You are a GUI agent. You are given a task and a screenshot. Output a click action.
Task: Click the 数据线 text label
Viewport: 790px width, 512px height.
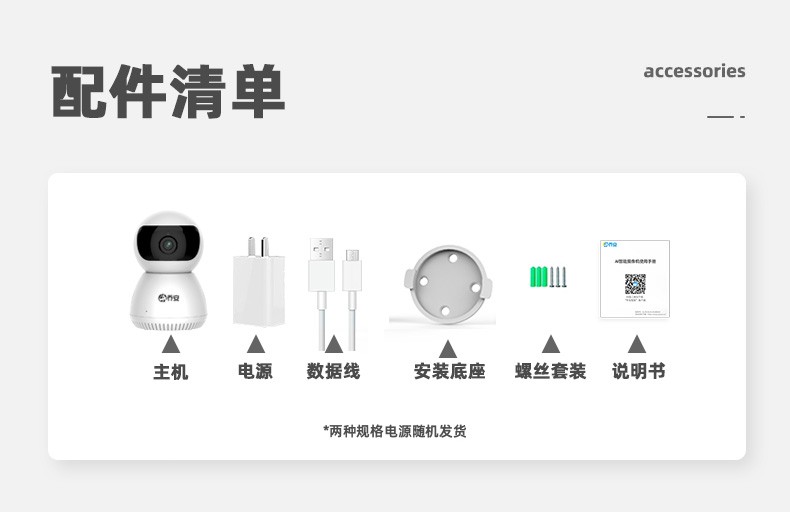tap(334, 371)
